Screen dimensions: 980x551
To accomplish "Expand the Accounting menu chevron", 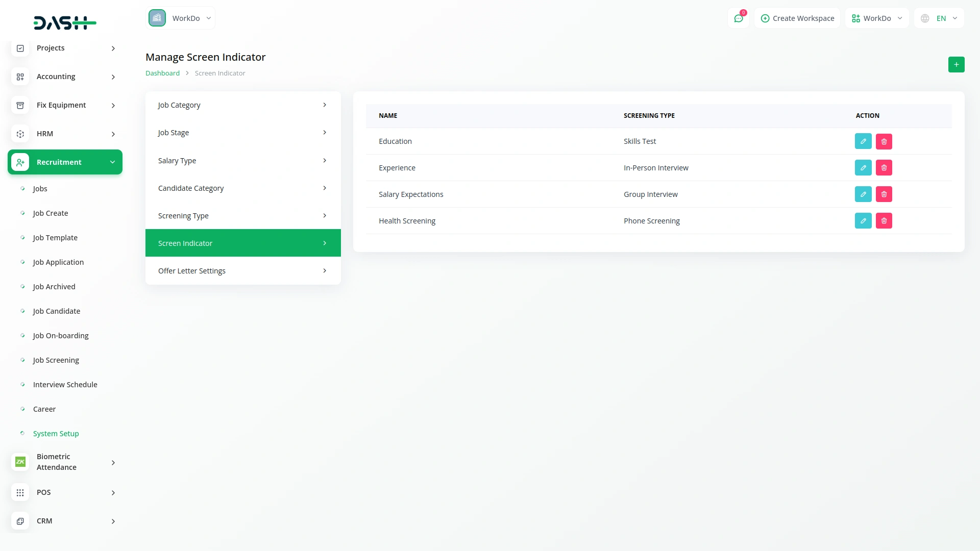I will 113,77.
